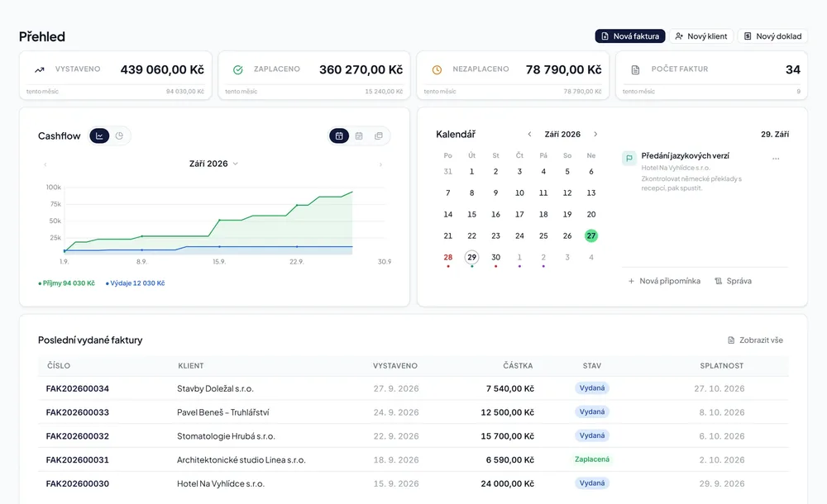Go to next month in Cashflow chart
This screenshot has height=504, width=827.
[x=380, y=164]
